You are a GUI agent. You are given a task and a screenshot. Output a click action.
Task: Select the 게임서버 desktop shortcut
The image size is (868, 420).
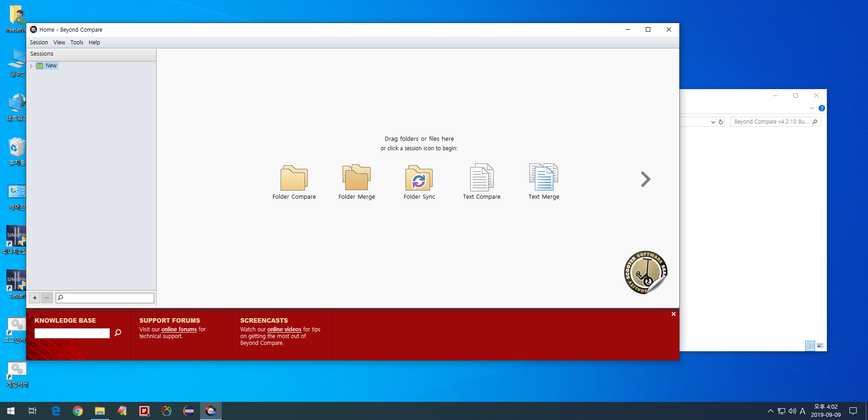point(17,374)
